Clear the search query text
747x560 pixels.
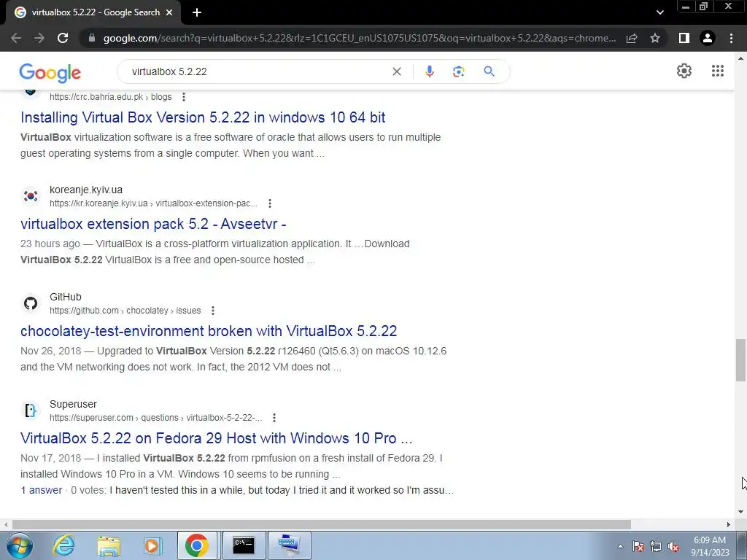[x=396, y=71]
